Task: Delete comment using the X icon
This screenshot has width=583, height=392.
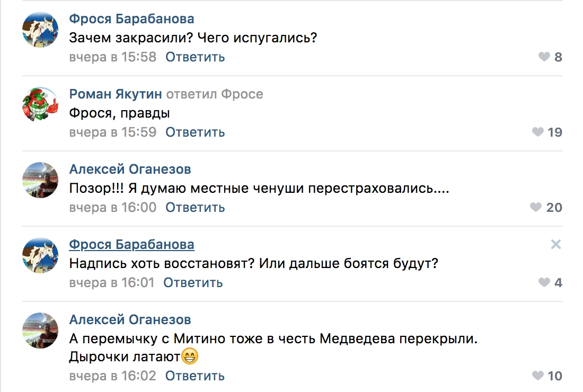Action: pos(555,244)
